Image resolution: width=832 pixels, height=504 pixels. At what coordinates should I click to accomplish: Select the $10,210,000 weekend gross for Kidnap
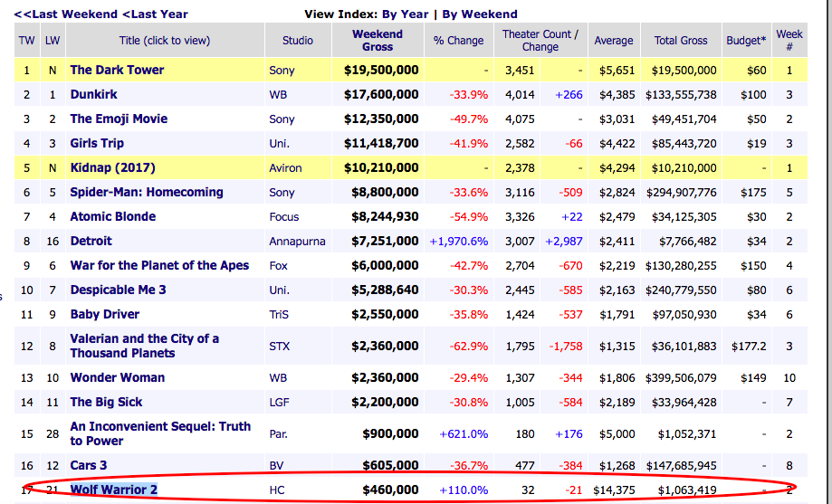point(381,168)
